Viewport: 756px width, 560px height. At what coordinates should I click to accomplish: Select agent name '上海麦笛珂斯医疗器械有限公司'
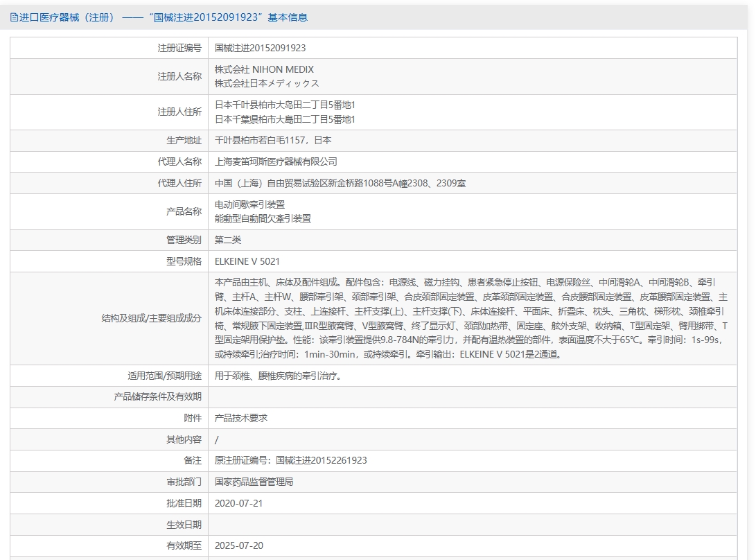click(276, 161)
